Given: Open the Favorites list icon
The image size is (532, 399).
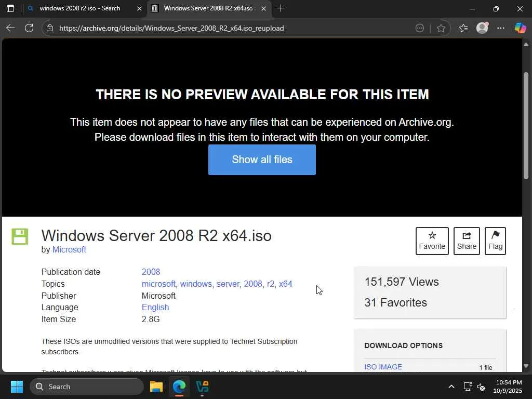Looking at the screenshot, I should tap(463, 28).
